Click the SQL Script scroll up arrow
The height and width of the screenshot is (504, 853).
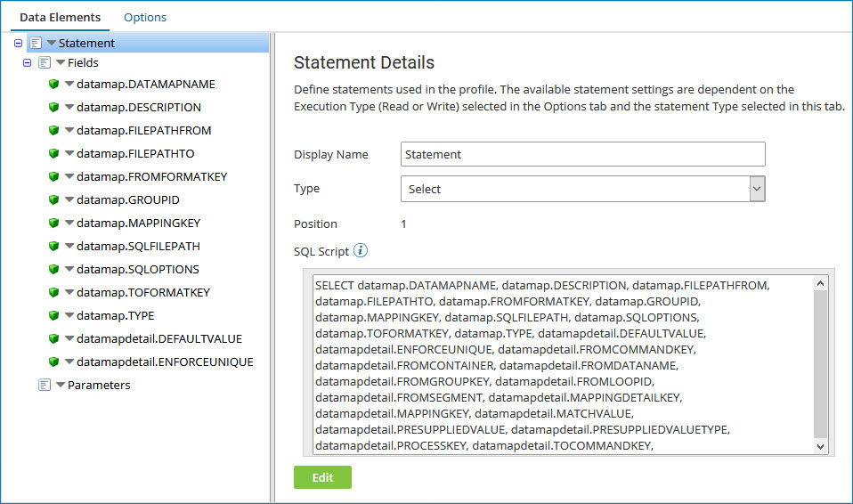point(820,283)
